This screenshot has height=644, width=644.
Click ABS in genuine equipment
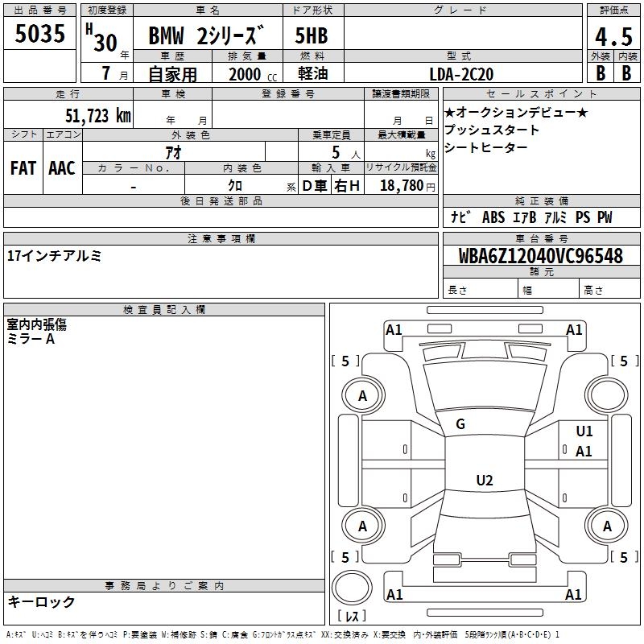(x=493, y=217)
